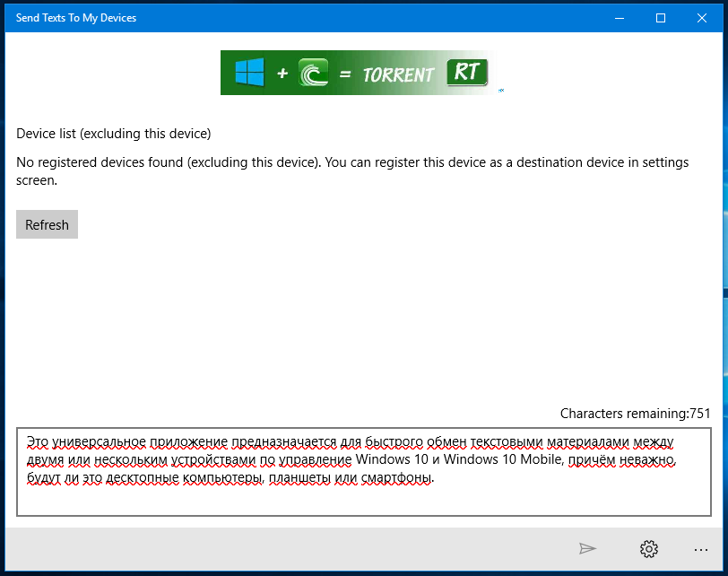Click the small ad marker beside banner
Screen dimensions: 728x576
pyautogui.click(x=501, y=91)
